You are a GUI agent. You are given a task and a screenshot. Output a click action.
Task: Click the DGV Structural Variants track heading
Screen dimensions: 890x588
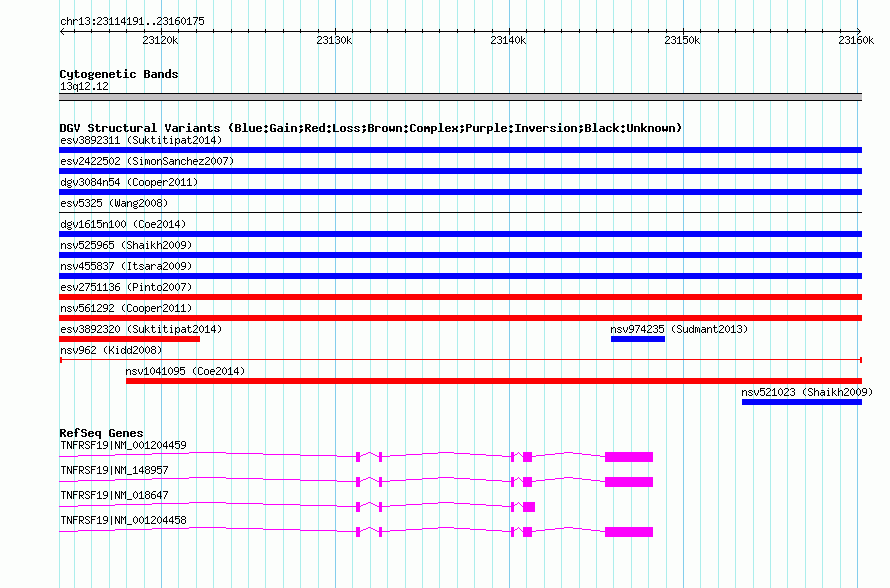(x=371, y=128)
